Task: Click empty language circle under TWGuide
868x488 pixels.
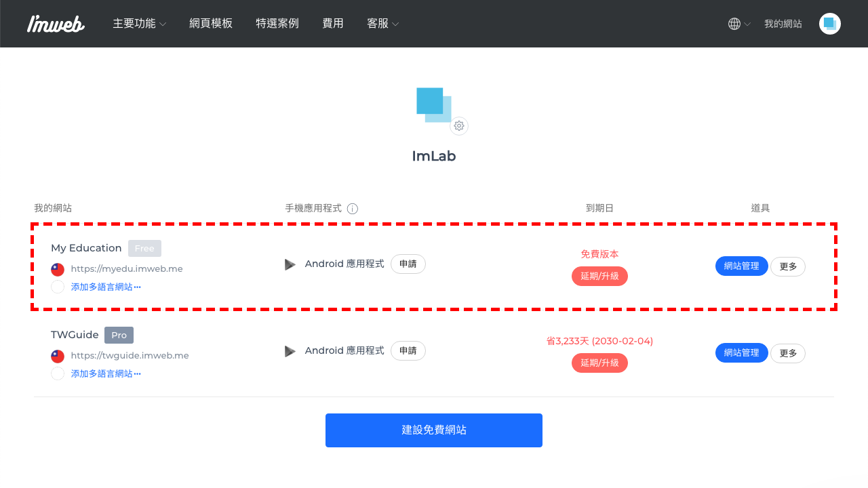Action: [58, 373]
